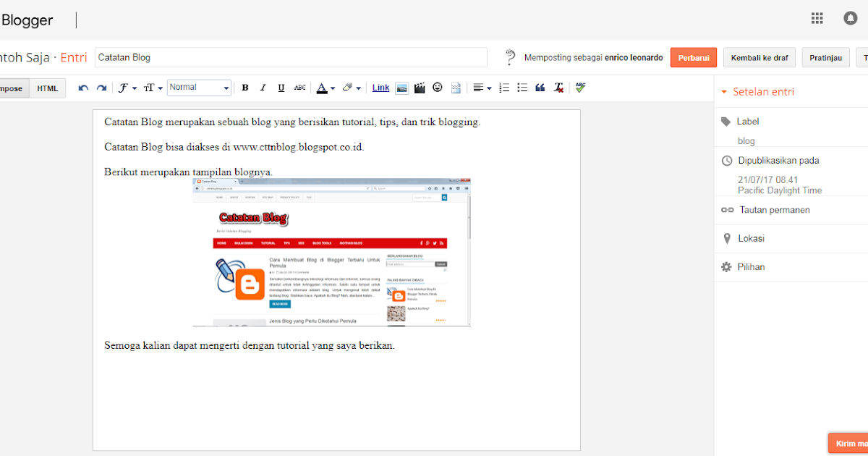This screenshot has height=456, width=868.
Task: Click Kembali ke draf
Action: [x=759, y=57]
